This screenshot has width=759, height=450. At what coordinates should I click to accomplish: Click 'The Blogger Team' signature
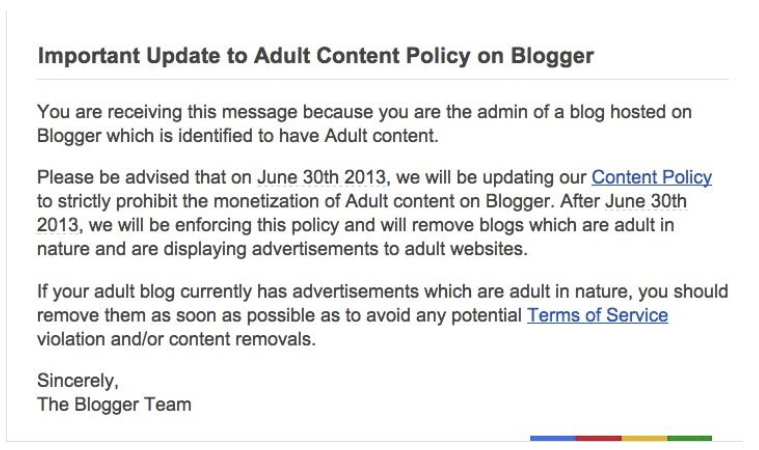coord(113,405)
